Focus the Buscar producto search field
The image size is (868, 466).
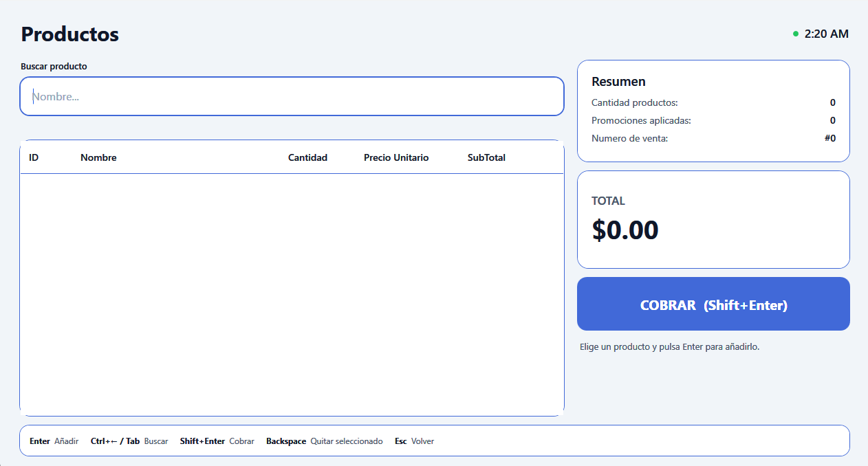click(x=292, y=96)
